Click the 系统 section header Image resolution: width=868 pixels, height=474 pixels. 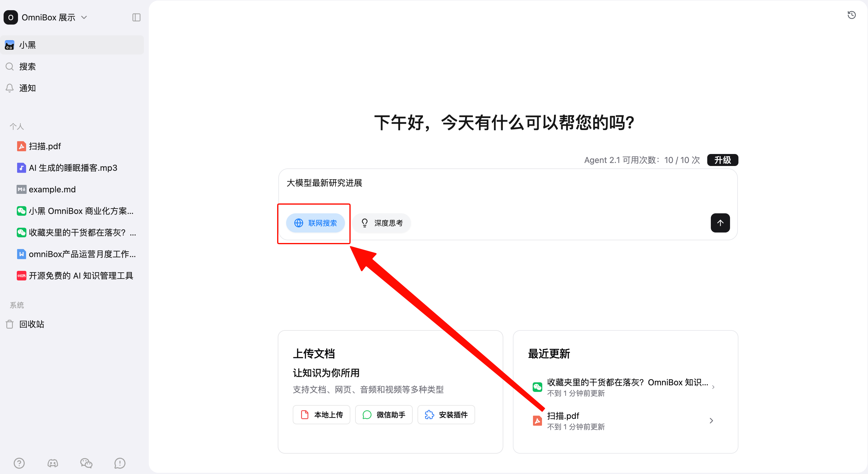(16, 305)
